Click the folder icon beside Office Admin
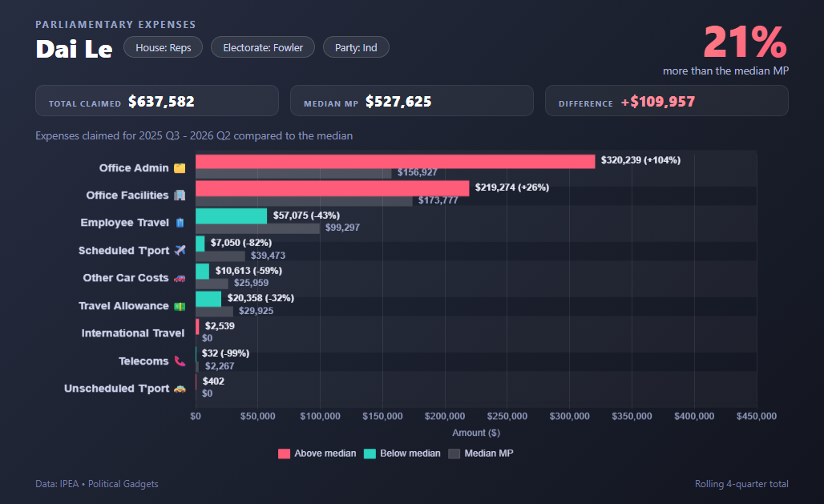The height and width of the screenshot is (504, 824). pos(180,168)
